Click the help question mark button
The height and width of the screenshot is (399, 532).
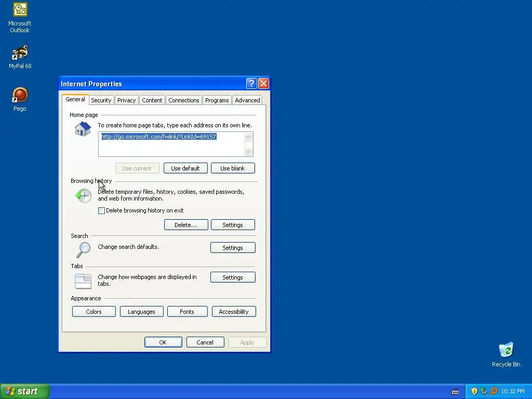(251, 84)
